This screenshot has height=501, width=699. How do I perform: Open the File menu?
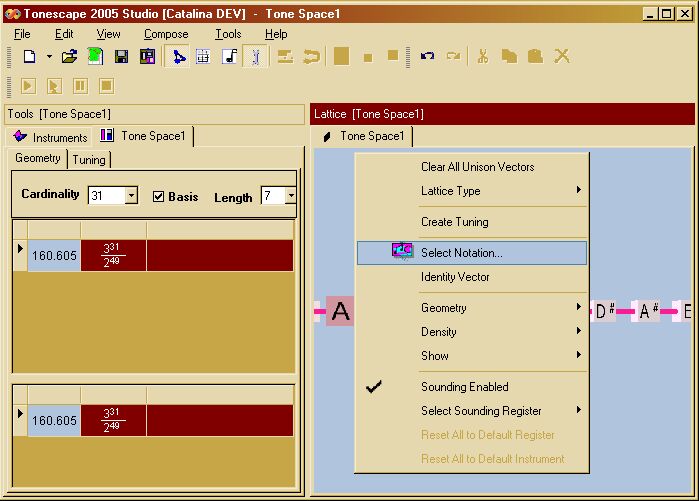pyautogui.click(x=22, y=34)
